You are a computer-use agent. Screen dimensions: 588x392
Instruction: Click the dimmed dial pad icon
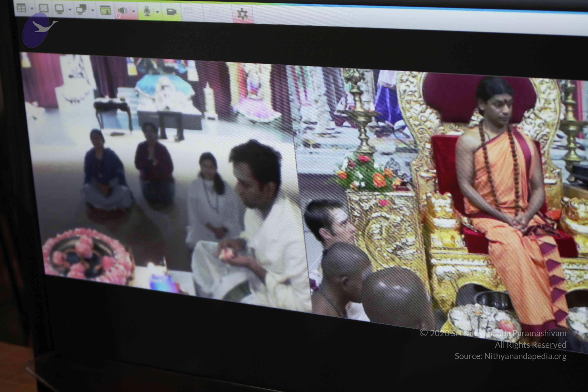pyautogui.click(x=188, y=12)
